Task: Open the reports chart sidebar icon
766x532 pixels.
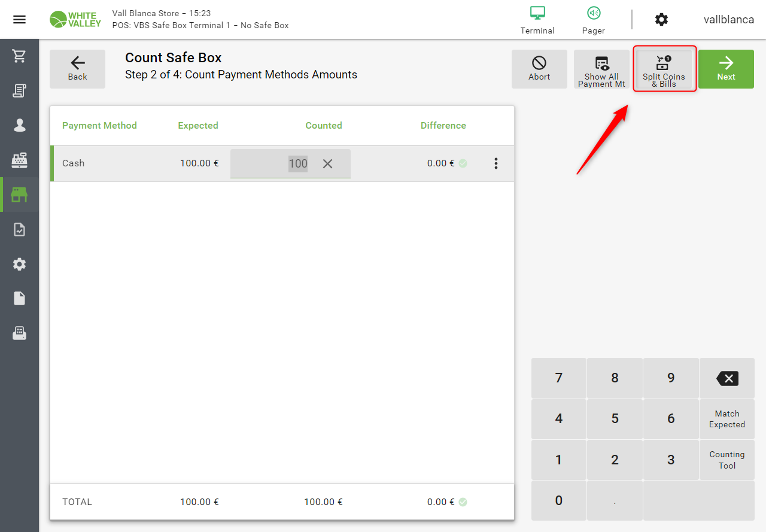Action: pyautogui.click(x=19, y=229)
